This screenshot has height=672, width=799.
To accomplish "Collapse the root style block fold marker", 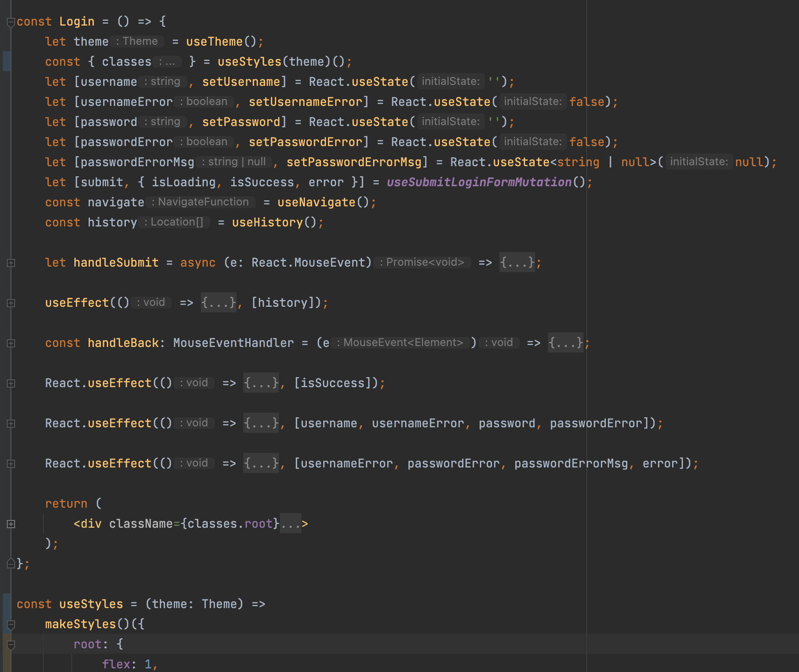I will [x=11, y=645].
